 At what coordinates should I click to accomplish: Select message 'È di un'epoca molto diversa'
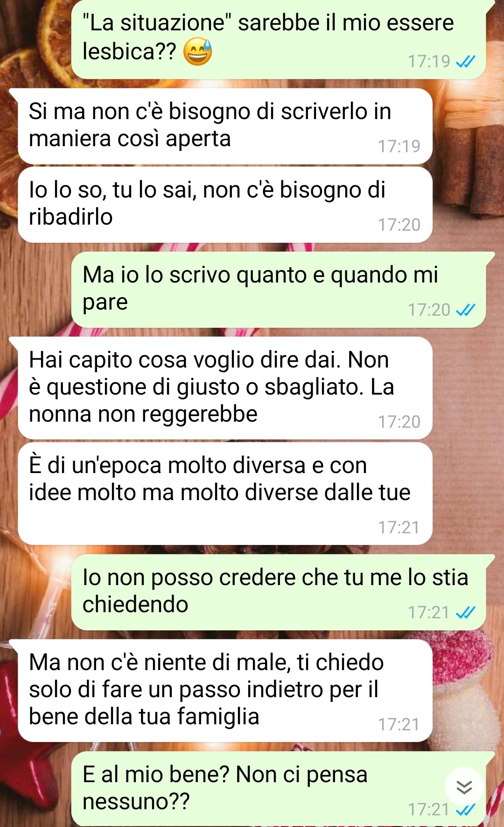click(x=225, y=494)
